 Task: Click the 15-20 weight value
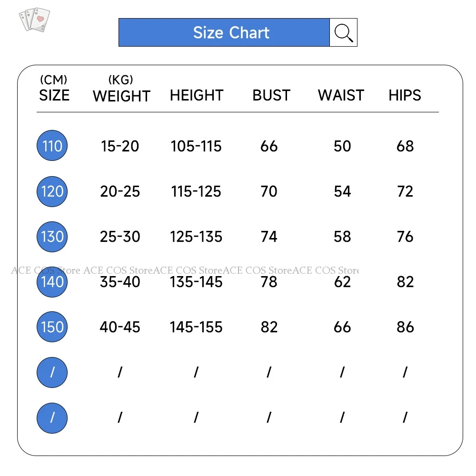coord(120,146)
